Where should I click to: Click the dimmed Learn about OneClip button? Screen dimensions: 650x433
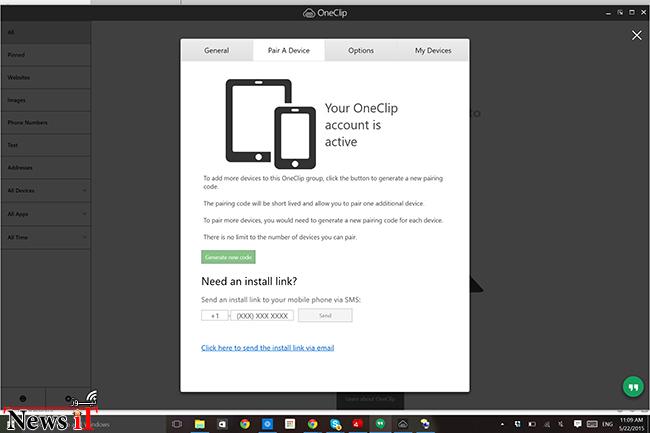[x=370, y=399]
